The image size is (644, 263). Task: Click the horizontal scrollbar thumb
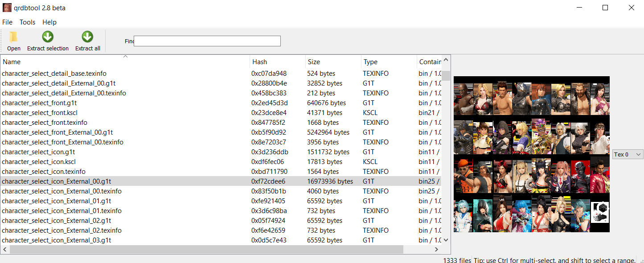207,250
